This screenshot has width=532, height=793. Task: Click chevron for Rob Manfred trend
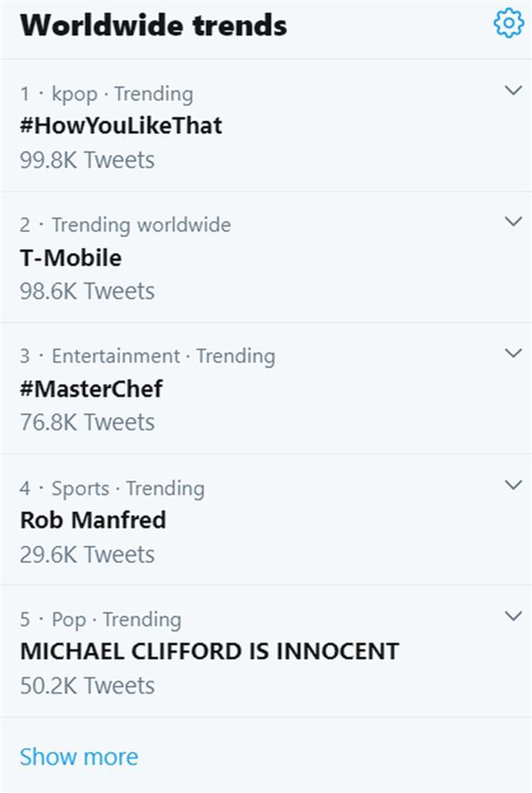(x=513, y=484)
